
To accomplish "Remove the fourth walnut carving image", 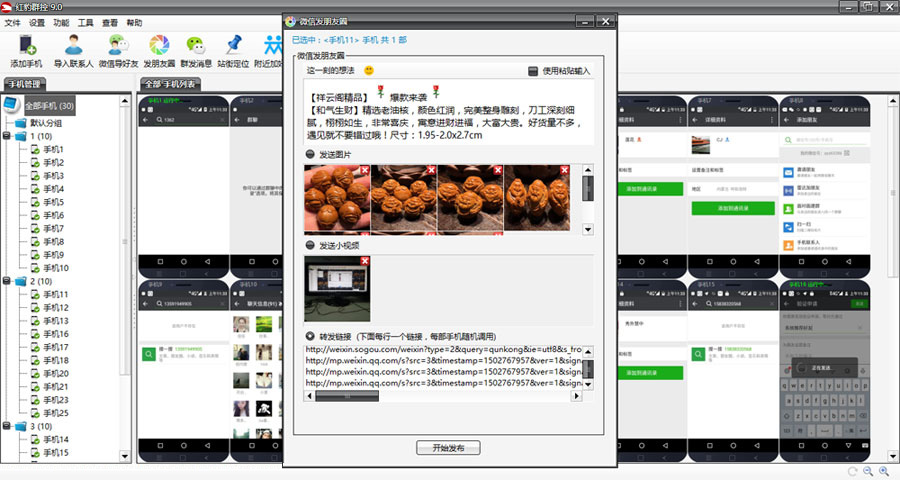I will 564,170.
